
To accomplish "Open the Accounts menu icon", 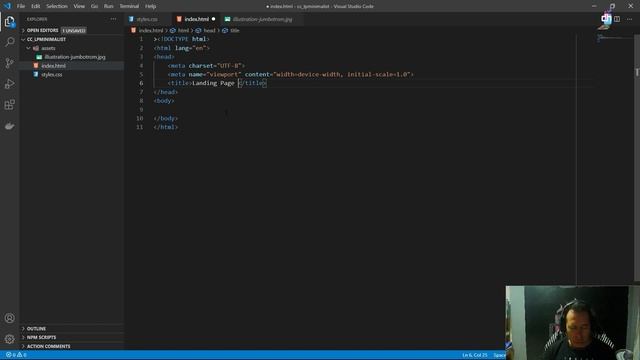I will click(10, 318).
